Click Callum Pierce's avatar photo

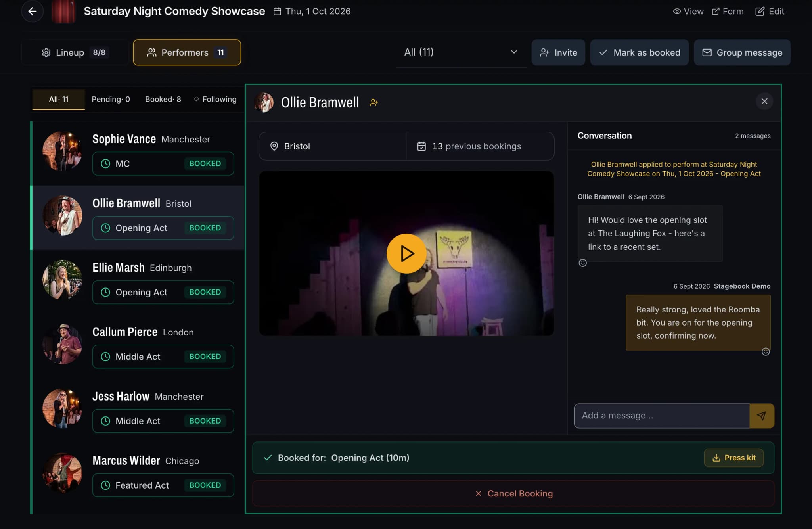click(62, 344)
